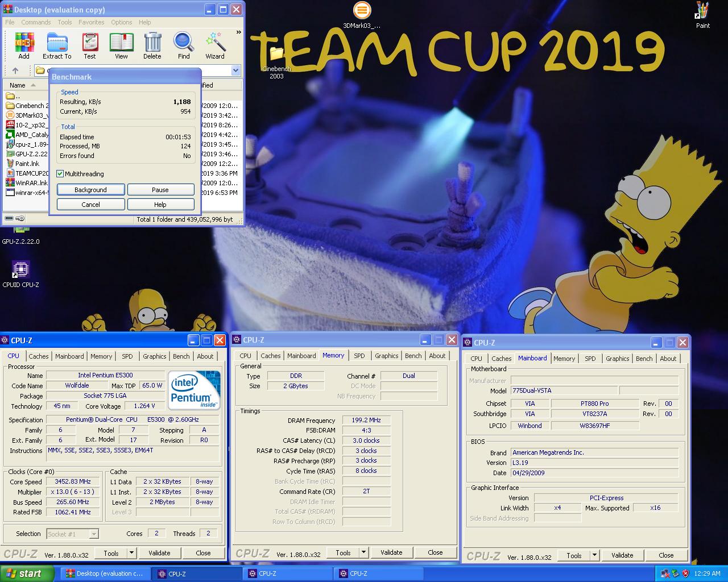Screen dimensions: 728x582
Task: Switch to SPD tab in middle CPU-Z
Action: point(359,356)
